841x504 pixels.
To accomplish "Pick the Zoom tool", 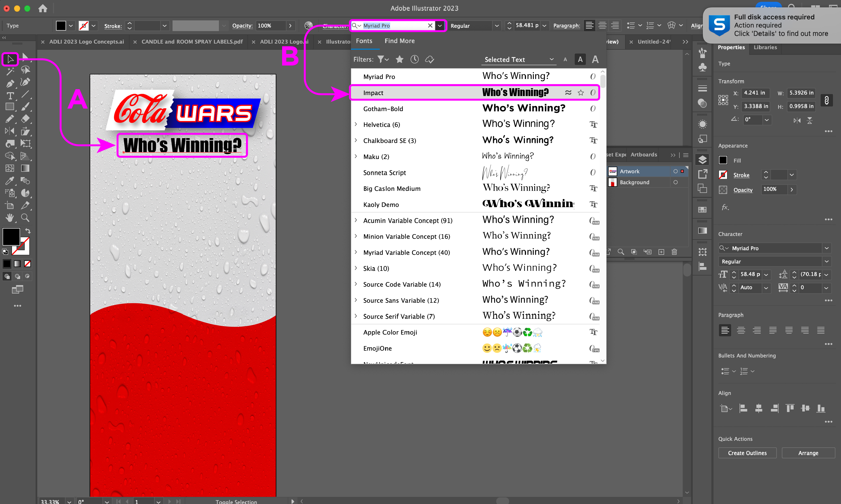I will (25, 218).
